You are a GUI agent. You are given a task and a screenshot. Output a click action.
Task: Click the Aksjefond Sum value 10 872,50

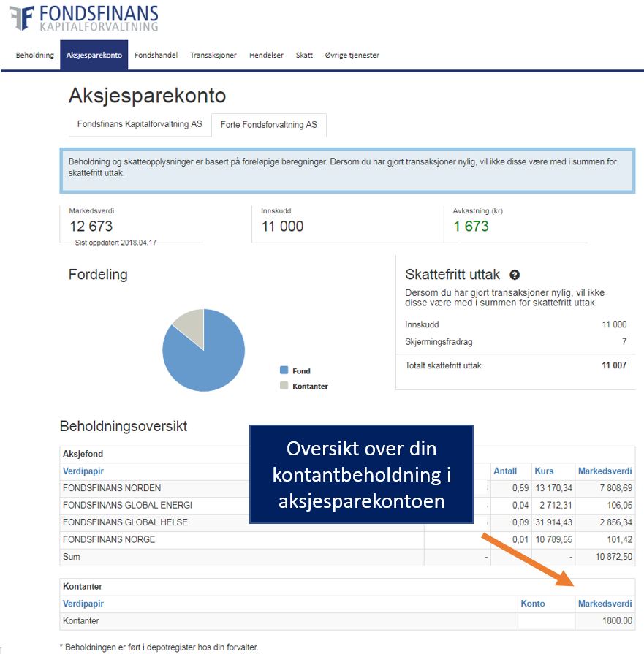(x=614, y=556)
